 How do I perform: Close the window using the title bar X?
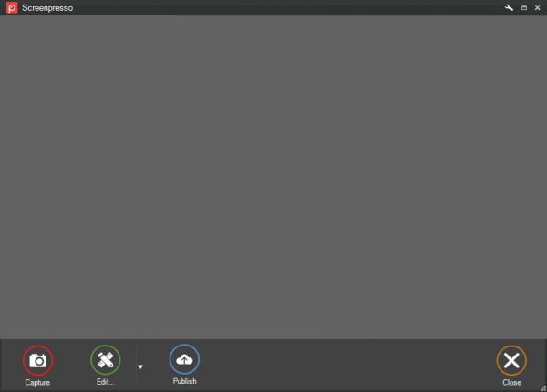tap(537, 7)
